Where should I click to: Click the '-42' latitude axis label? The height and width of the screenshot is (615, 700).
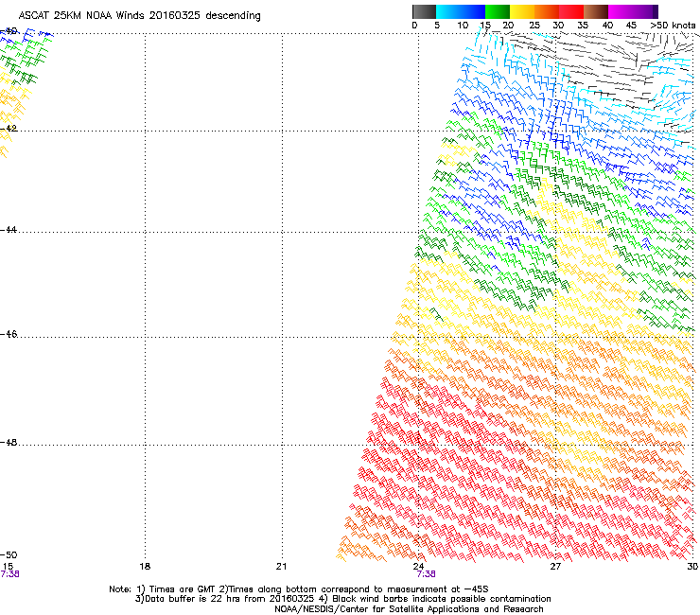click(x=9, y=128)
